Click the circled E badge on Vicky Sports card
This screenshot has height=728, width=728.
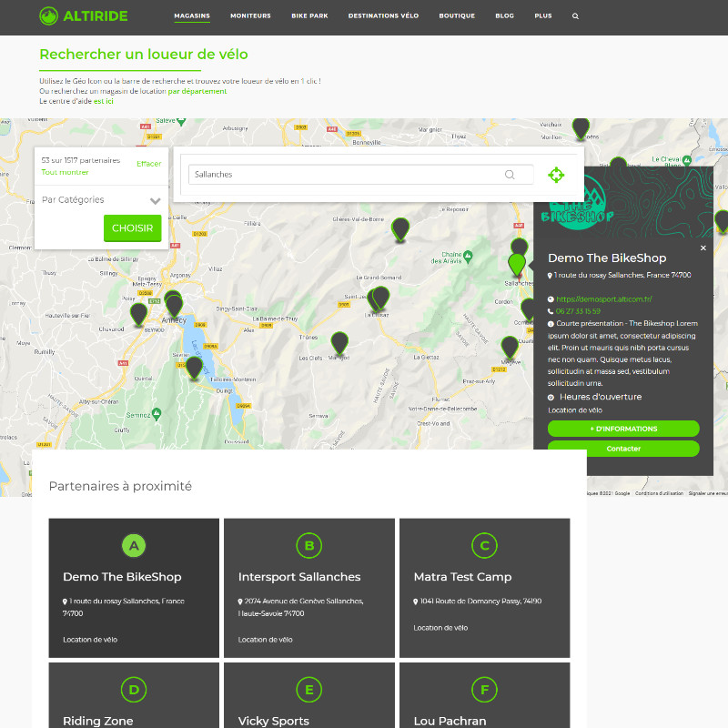[x=309, y=690]
